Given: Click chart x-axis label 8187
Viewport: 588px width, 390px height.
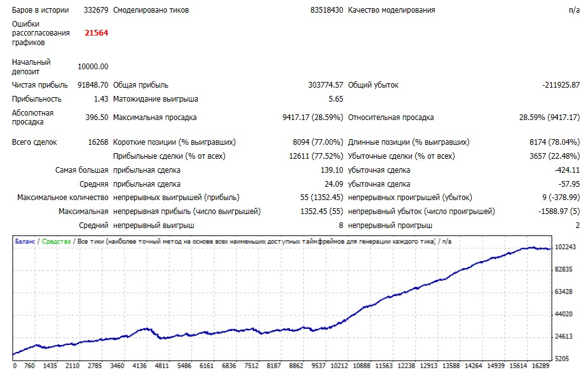Looking at the screenshot, I should pos(274,366).
